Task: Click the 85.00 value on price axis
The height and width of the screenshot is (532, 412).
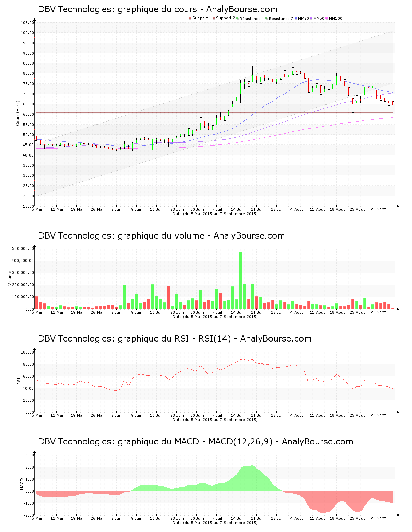Action: pyautogui.click(x=28, y=63)
